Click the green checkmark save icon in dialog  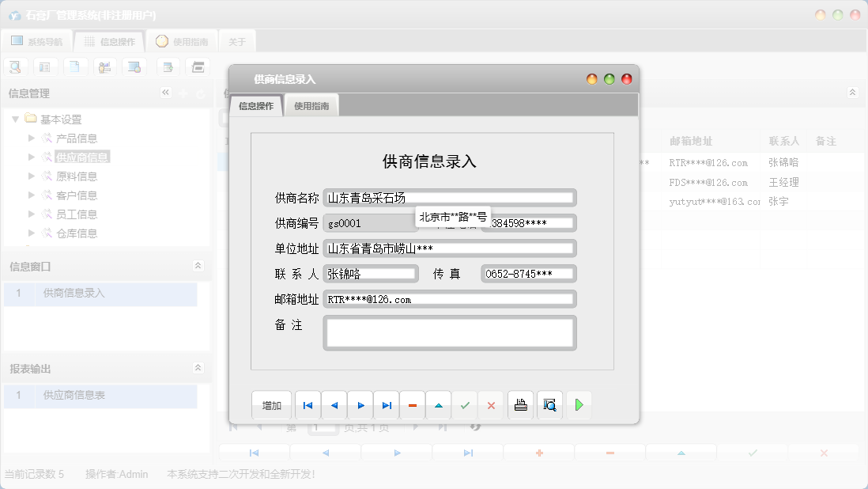[x=465, y=405]
